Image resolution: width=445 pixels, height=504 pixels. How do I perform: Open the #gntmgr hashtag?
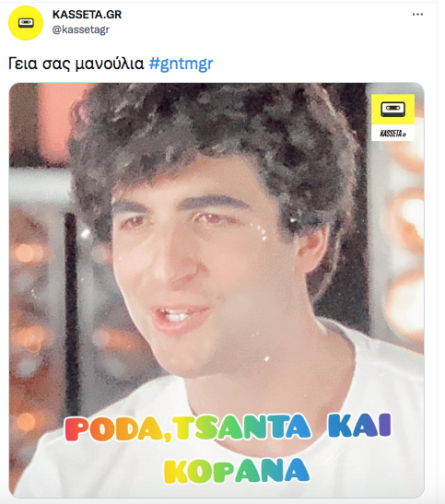(181, 64)
